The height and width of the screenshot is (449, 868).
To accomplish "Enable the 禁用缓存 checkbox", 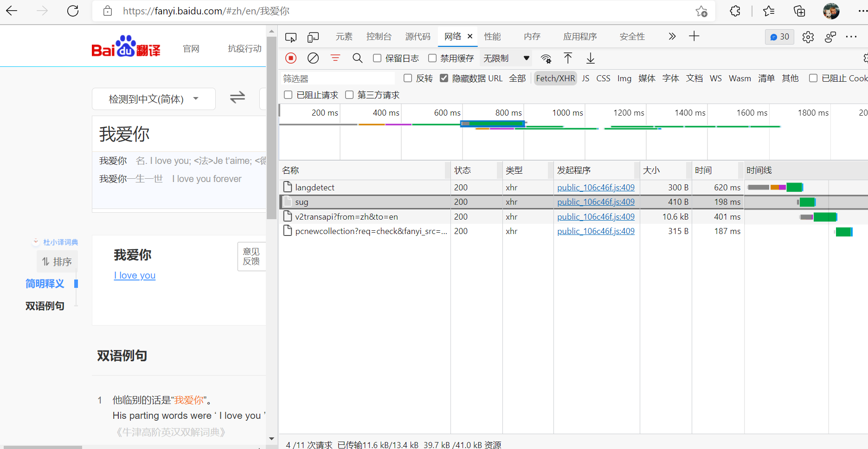I will coord(432,58).
